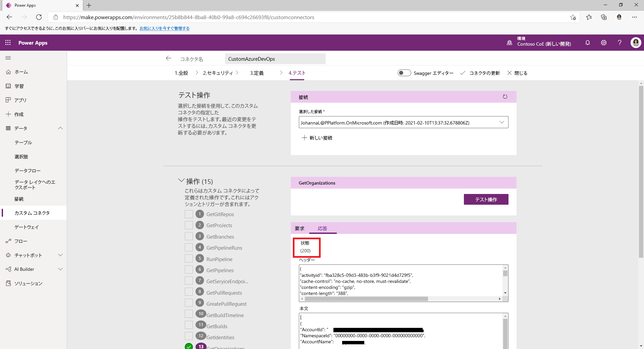Check the GetBranches operation checkbox
Screen dimensions: 644x349
pyautogui.click(x=189, y=236)
